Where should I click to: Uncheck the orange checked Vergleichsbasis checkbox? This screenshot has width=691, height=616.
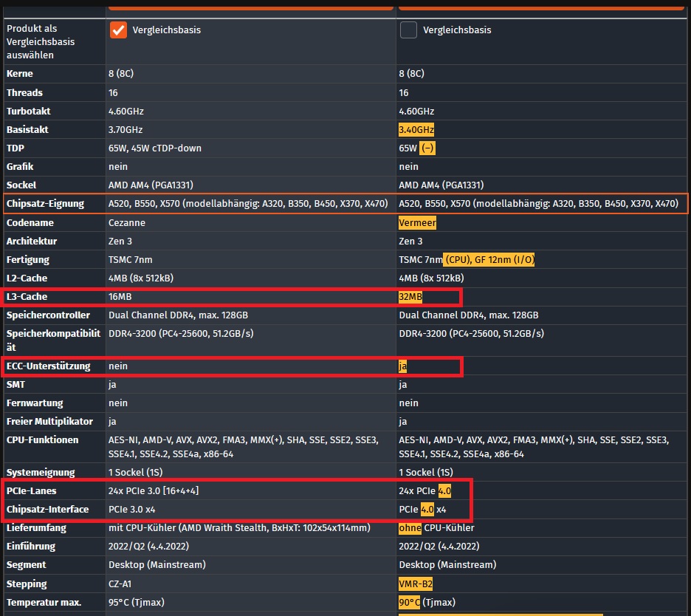118,30
